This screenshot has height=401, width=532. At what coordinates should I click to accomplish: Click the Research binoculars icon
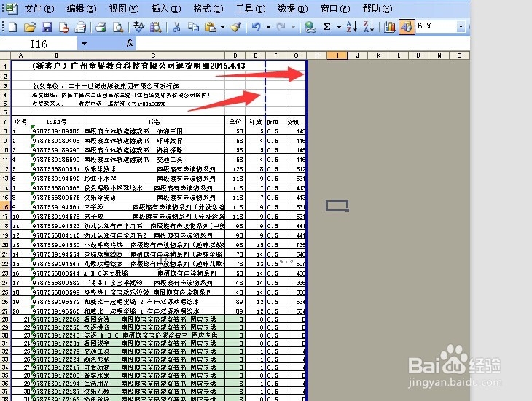pos(156,27)
